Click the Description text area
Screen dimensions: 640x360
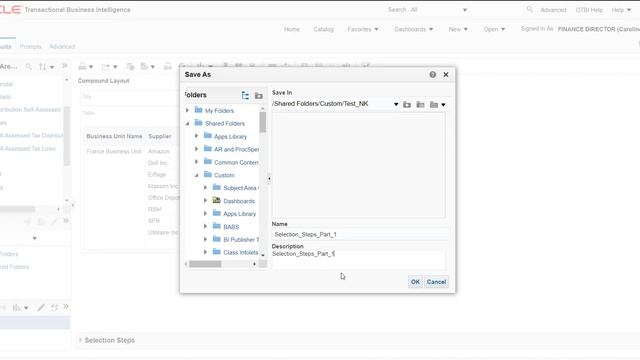click(359, 260)
